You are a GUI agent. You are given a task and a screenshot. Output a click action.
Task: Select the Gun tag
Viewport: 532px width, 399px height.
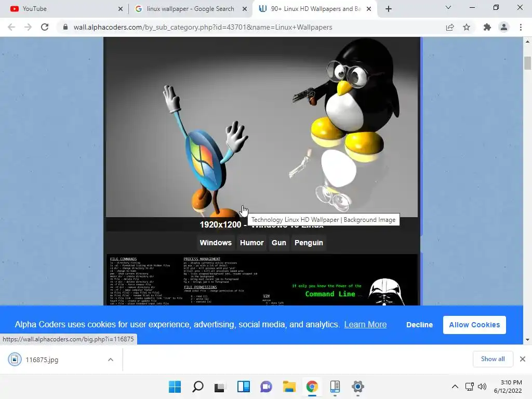tap(279, 243)
